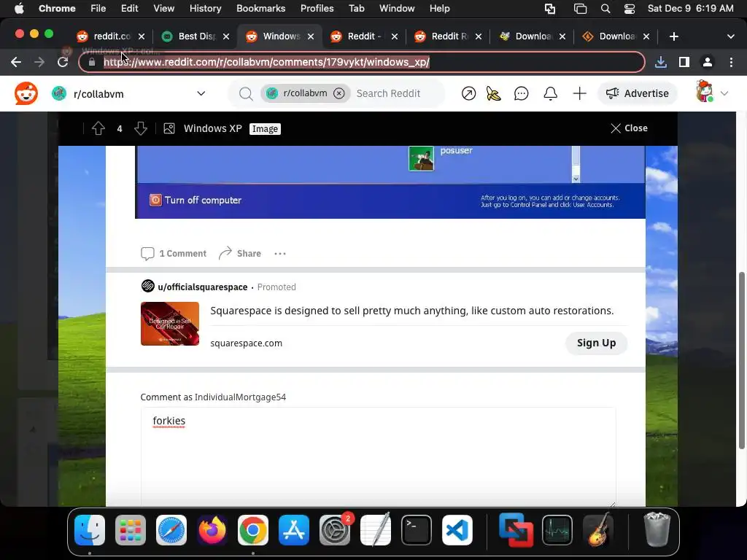Screen dimensions: 747x560
Task: Click scroll down arrow in XP image
Action: [576, 179]
